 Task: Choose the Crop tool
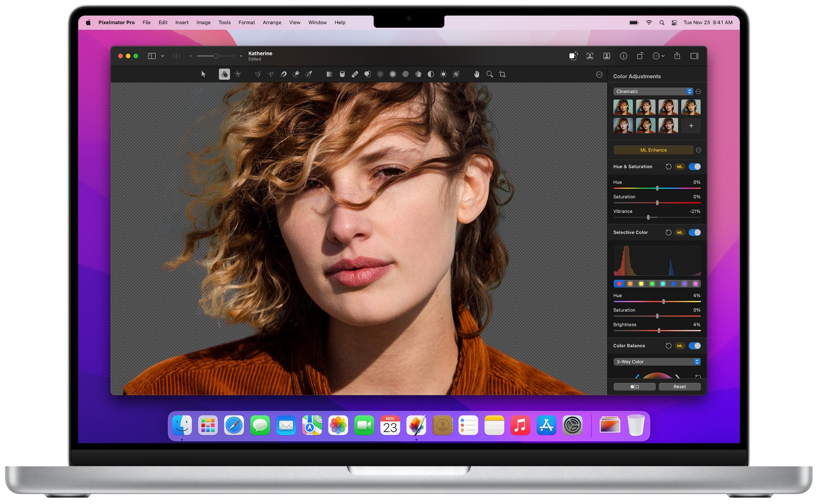coord(502,74)
